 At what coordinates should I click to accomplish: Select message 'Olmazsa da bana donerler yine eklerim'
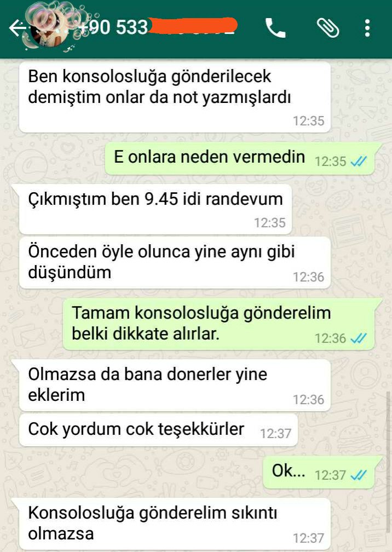pos(175,385)
